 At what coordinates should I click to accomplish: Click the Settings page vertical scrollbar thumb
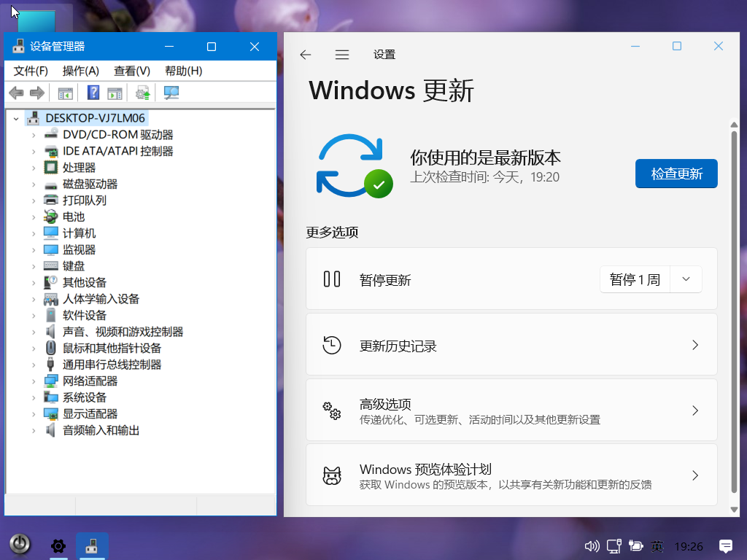click(x=734, y=312)
